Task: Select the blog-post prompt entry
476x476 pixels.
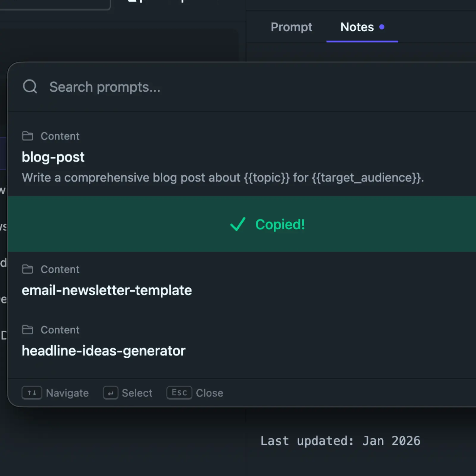Action: click(x=149, y=157)
